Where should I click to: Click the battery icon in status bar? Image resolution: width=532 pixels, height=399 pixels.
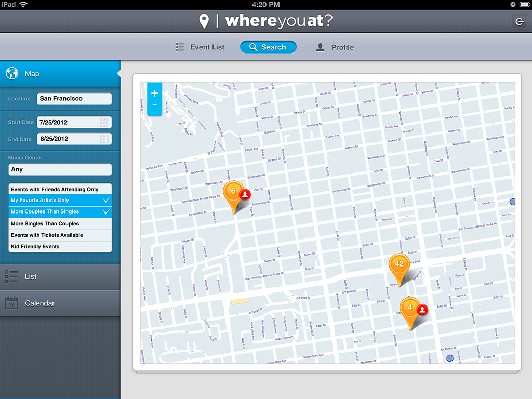525,4
